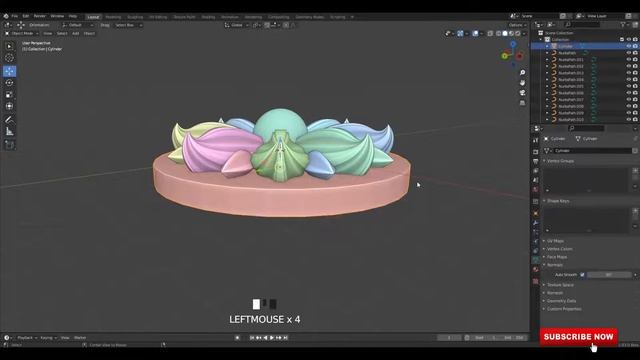This screenshot has height=360, width=640.
Task: Open the Global transform orientation dropdown
Action: click(x=237, y=25)
